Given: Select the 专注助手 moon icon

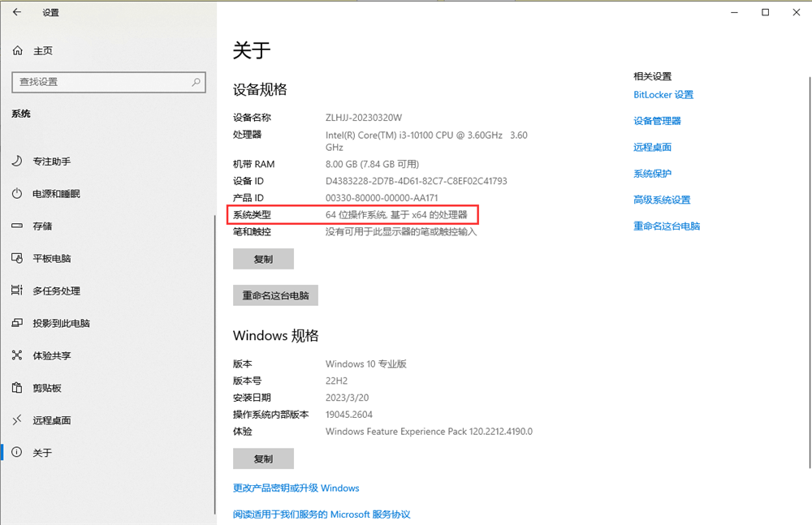Looking at the screenshot, I should click(17, 161).
